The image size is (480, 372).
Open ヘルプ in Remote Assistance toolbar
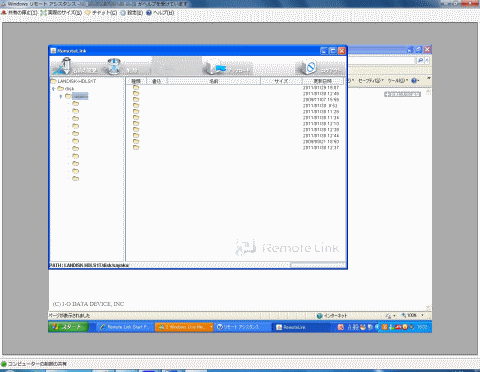coord(163,13)
